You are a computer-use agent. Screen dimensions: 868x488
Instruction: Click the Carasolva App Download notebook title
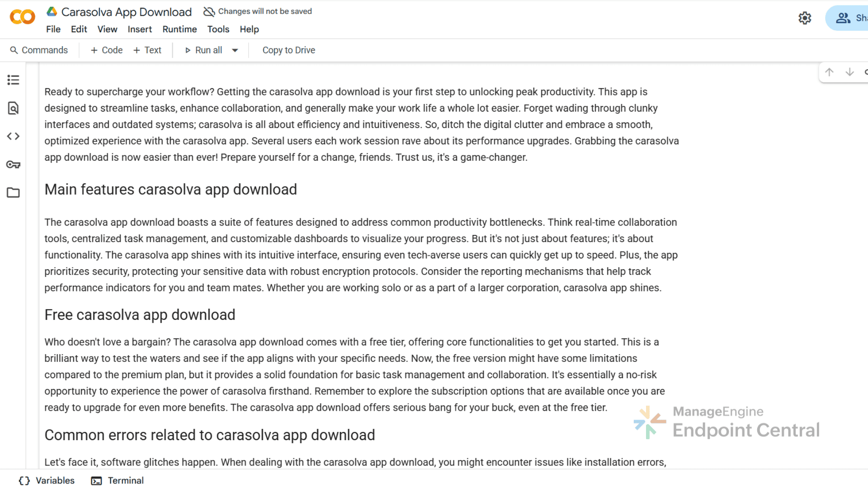[126, 12]
